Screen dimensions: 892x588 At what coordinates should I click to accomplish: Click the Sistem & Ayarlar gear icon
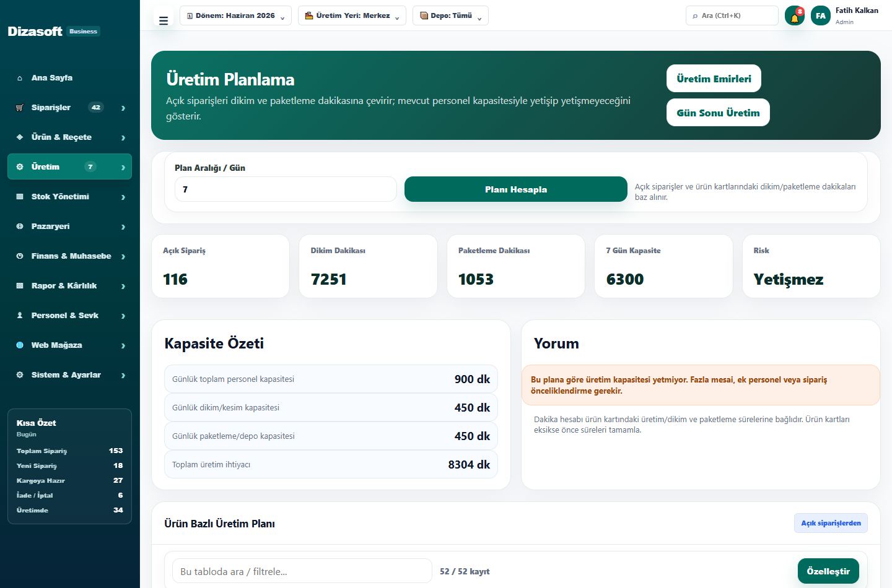click(20, 375)
